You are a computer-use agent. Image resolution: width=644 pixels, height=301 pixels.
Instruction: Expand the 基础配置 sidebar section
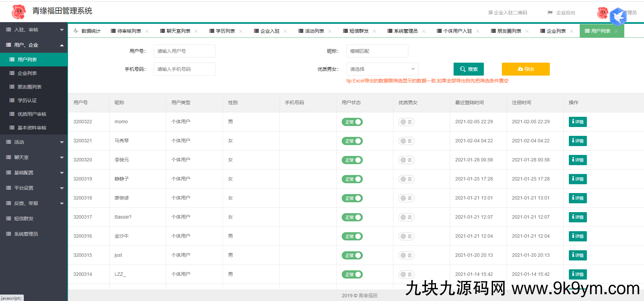[x=33, y=173]
